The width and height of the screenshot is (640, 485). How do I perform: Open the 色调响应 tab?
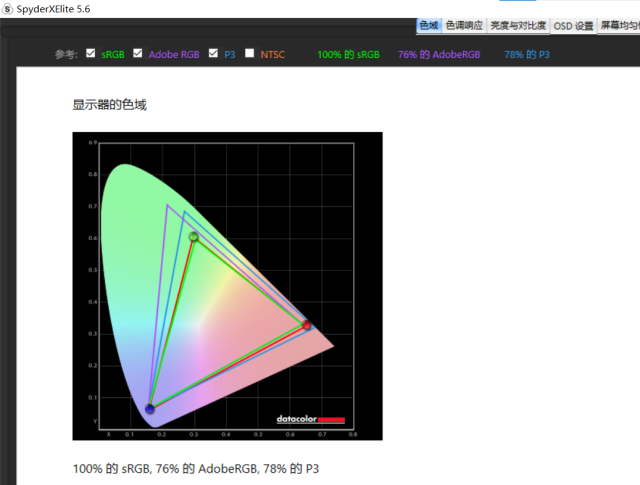click(x=464, y=26)
